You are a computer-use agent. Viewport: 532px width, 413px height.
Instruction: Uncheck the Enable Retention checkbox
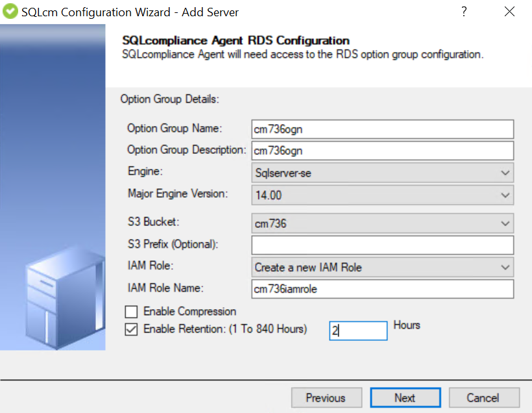click(x=131, y=329)
